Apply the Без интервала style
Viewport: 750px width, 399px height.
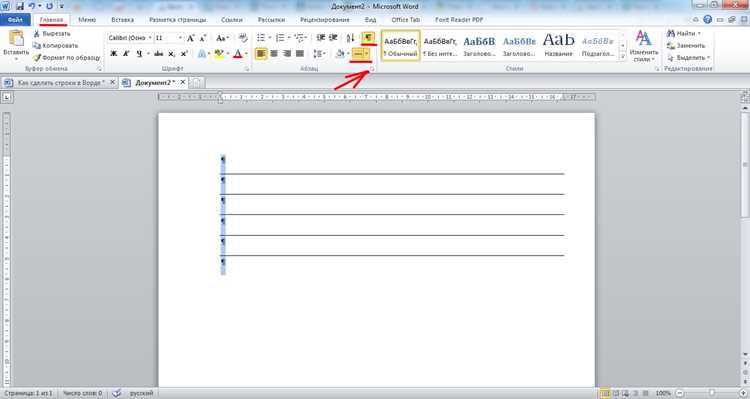pyautogui.click(x=440, y=45)
